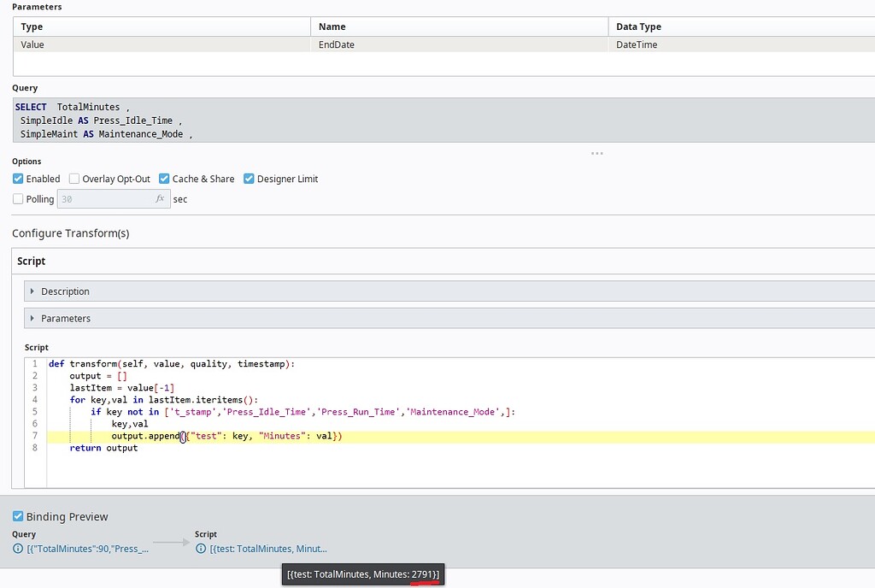875x588 pixels.
Task: Click the fx icon in the Polling field
Action: pos(160,198)
